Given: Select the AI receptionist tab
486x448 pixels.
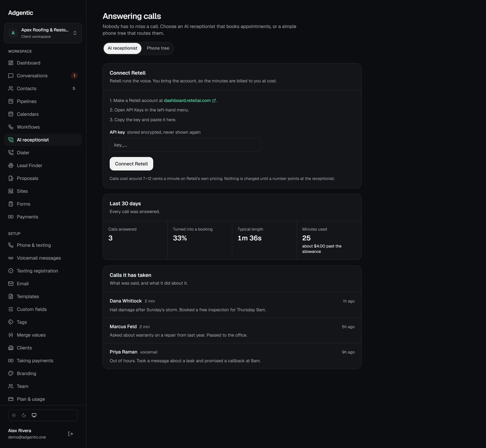Looking at the screenshot, I should pyautogui.click(x=122, y=48).
